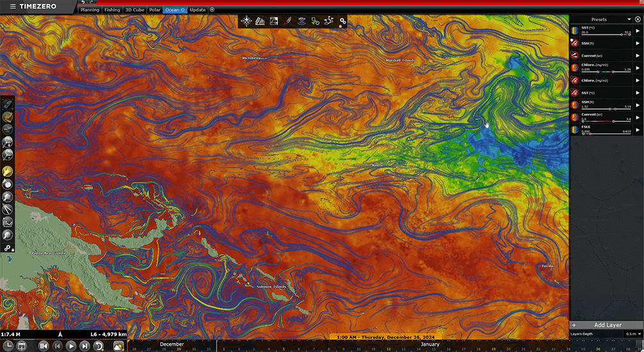Open the Layers Depth dropdown
Image resolution: width=644 pixels, height=352 pixels.
coord(632,333)
